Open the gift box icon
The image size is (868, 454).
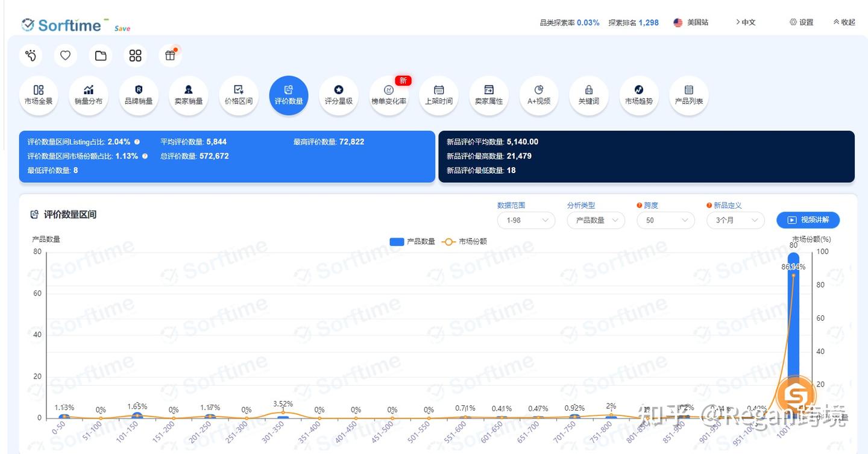point(171,55)
